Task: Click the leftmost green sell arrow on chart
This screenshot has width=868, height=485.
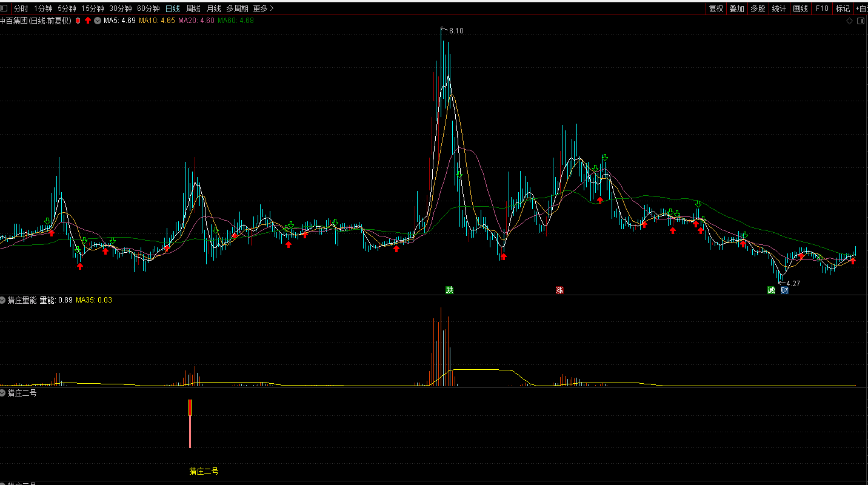Action: coord(47,221)
